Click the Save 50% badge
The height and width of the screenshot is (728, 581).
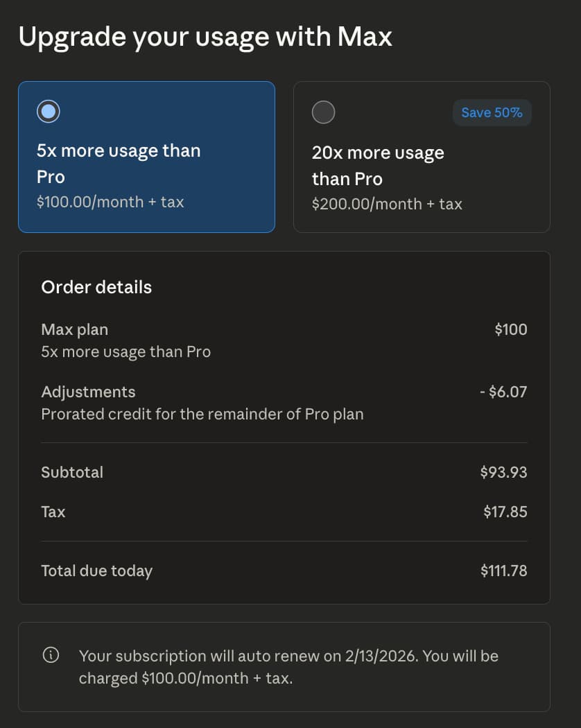(x=492, y=112)
